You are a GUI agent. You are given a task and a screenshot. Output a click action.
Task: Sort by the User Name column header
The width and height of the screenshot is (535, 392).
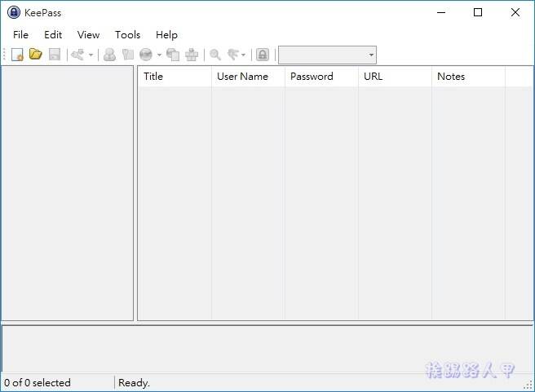248,77
